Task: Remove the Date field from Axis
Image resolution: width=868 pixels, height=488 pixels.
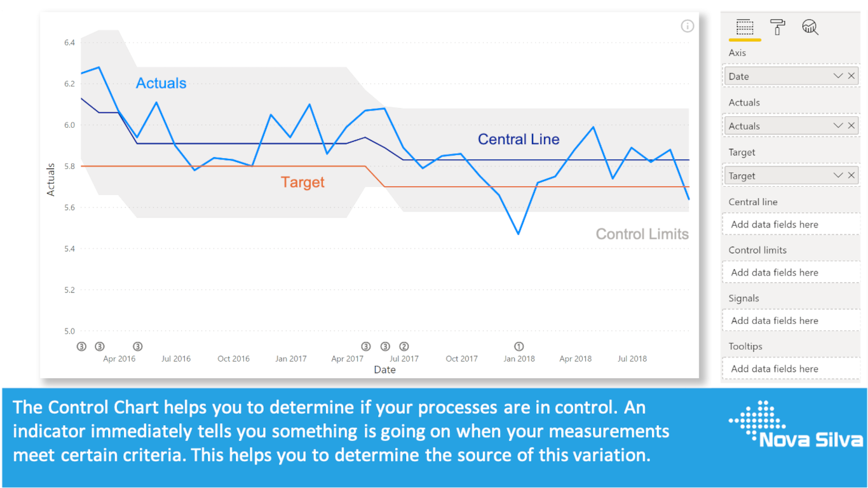Action: pyautogui.click(x=851, y=76)
